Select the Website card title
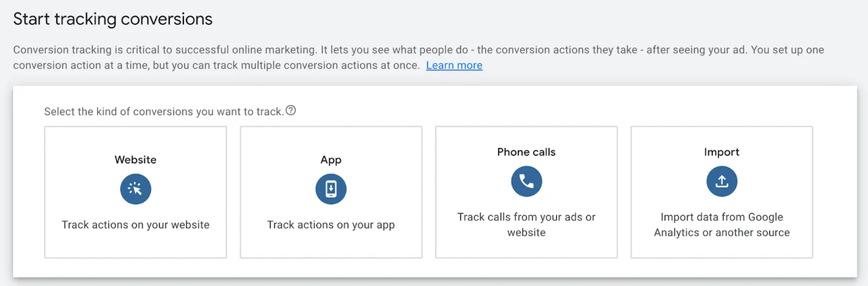The height and width of the screenshot is (286, 868). [135, 160]
